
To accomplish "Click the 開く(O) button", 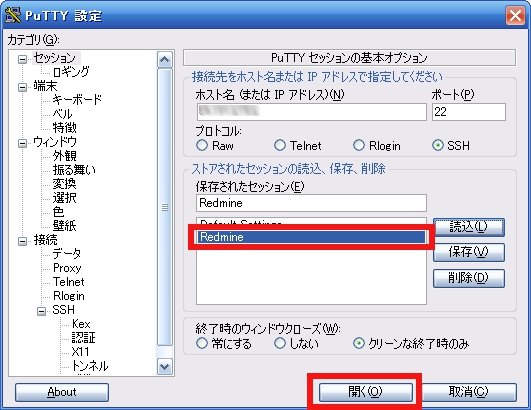I will click(x=365, y=392).
